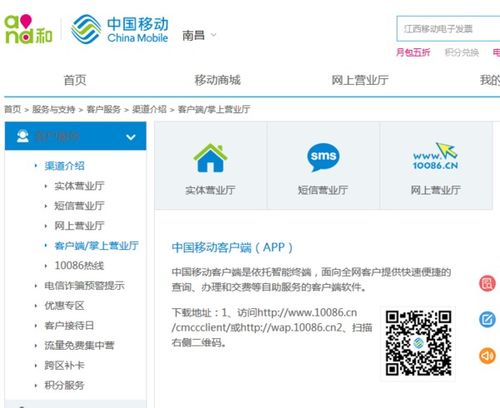Open the 南昌 city dropdown
Viewport: 500px width, 408px height.
click(199, 35)
